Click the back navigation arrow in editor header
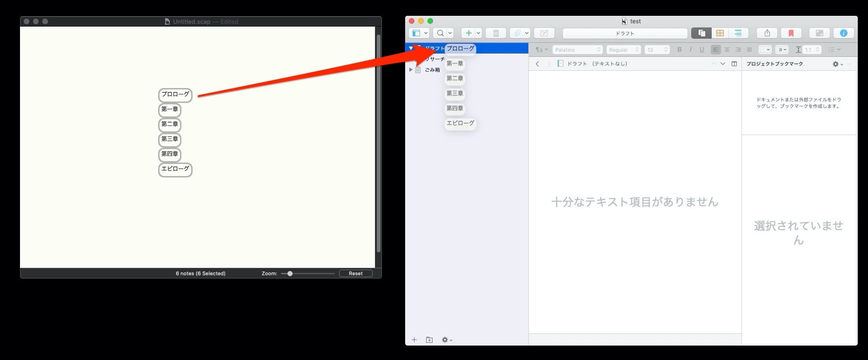 tap(537, 64)
